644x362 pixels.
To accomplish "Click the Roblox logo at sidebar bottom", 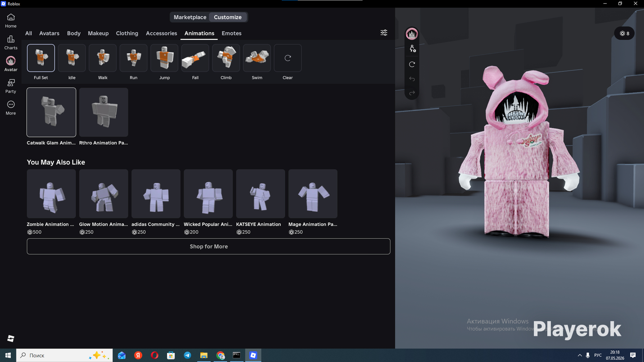I will [11, 338].
